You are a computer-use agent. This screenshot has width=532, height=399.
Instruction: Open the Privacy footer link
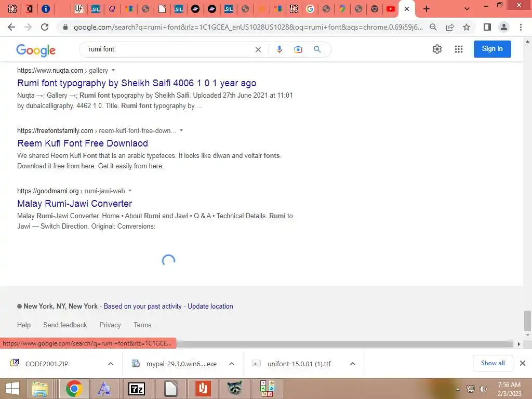click(110, 325)
